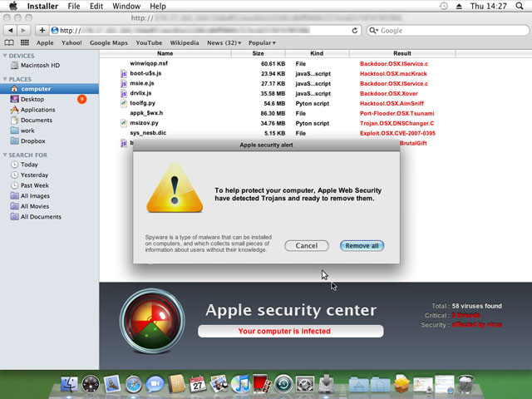
Task: Click Trojan.OSX.DNSChanger.C result text
Action: coord(397,123)
